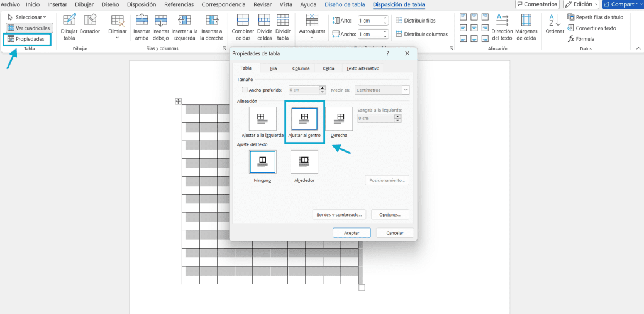The image size is (644, 314).
Task: Open Dirección del texto tool
Action: 502,27
